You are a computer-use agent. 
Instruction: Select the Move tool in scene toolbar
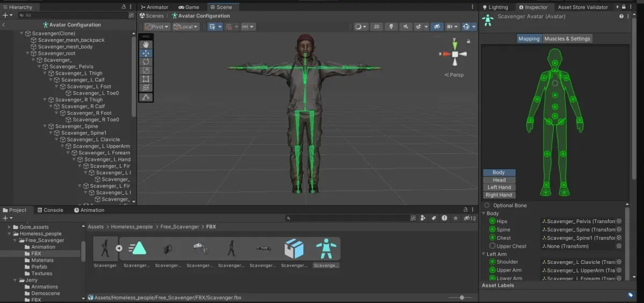(146, 53)
